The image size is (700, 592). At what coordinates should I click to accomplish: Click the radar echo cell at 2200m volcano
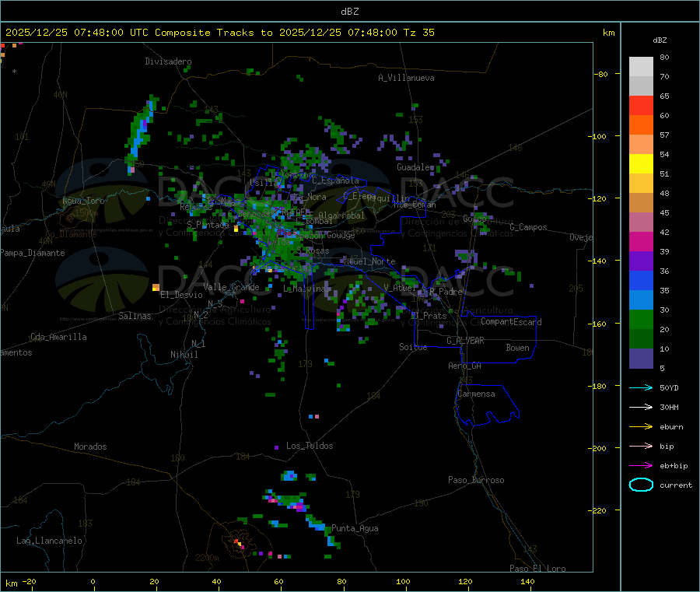point(239,543)
